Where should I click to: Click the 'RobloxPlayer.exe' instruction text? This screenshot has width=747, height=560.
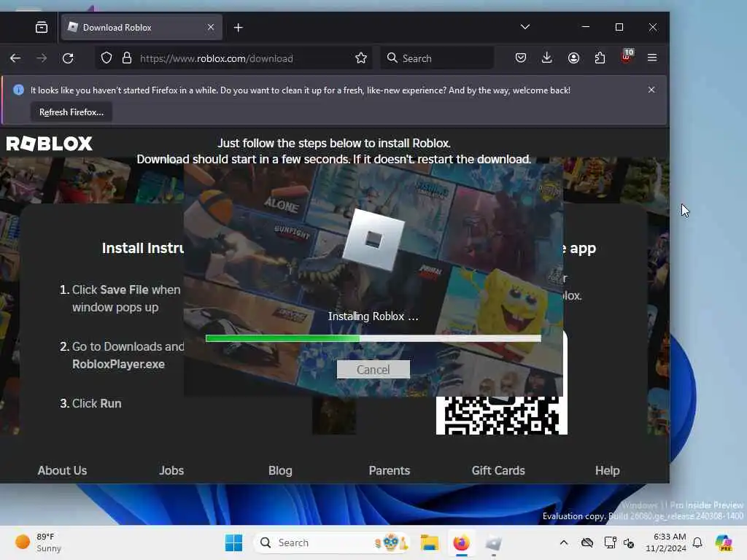point(119,365)
